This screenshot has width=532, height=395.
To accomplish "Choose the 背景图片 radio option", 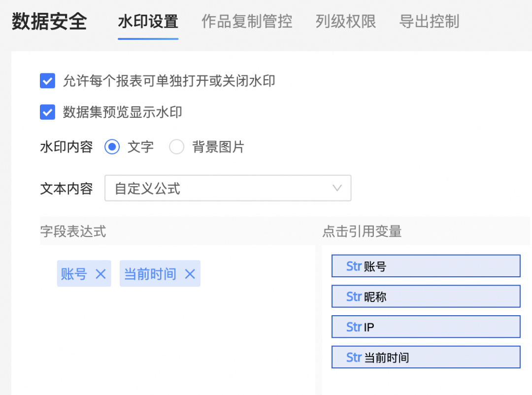I will (176, 147).
